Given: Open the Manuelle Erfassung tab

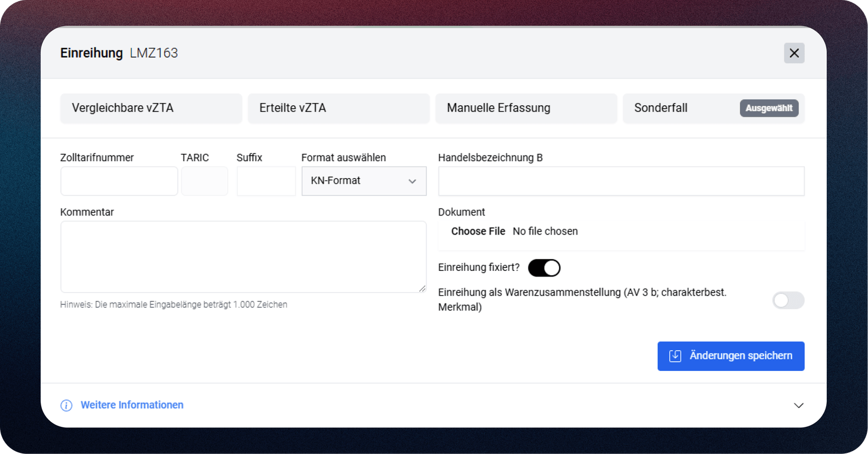Looking at the screenshot, I should click(x=526, y=108).
